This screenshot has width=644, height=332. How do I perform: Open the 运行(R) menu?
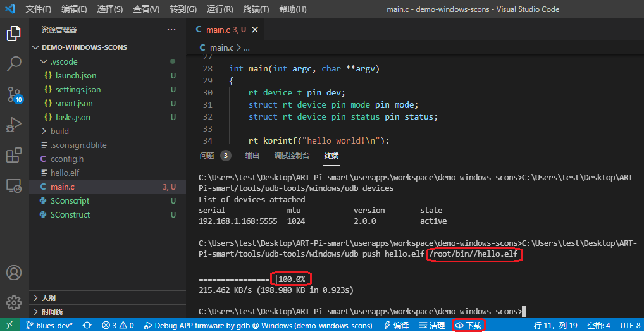click(x=220, y=9)
